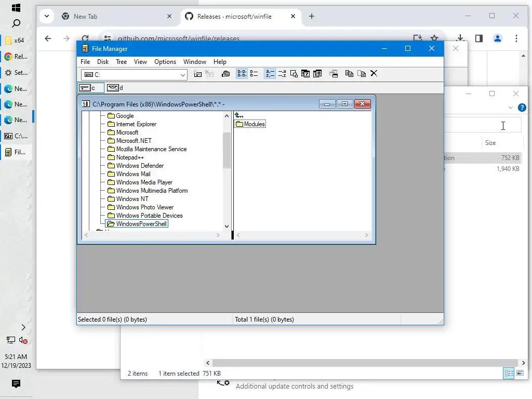Click tree pane vertical scrollbar down arrow

(227, 227)
